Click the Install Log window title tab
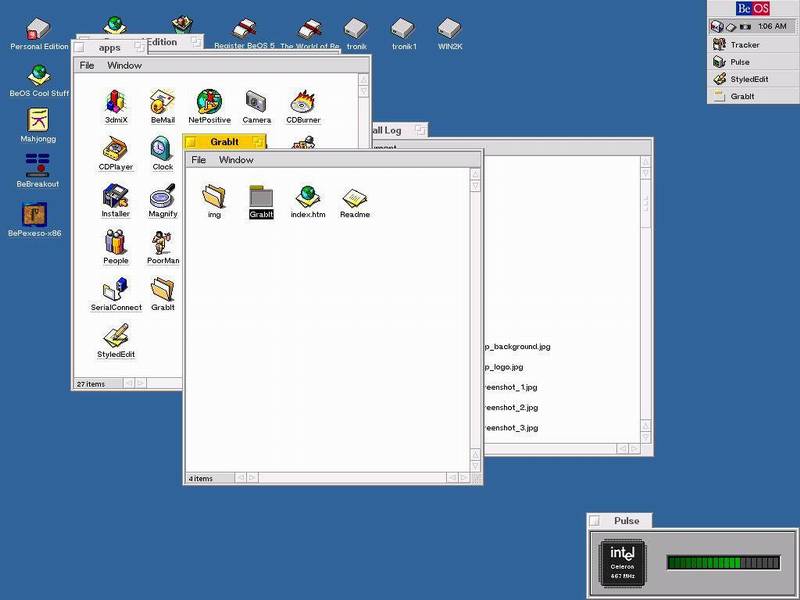 (398, 131)
